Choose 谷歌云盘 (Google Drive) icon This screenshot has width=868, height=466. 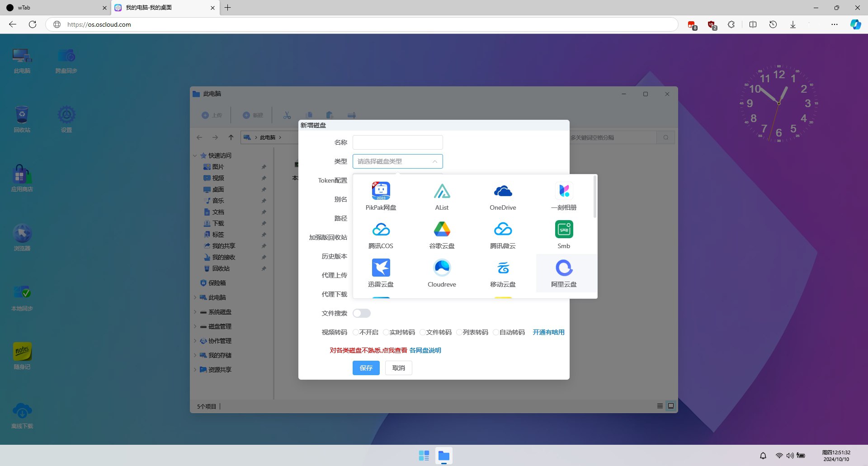(442, 235)
